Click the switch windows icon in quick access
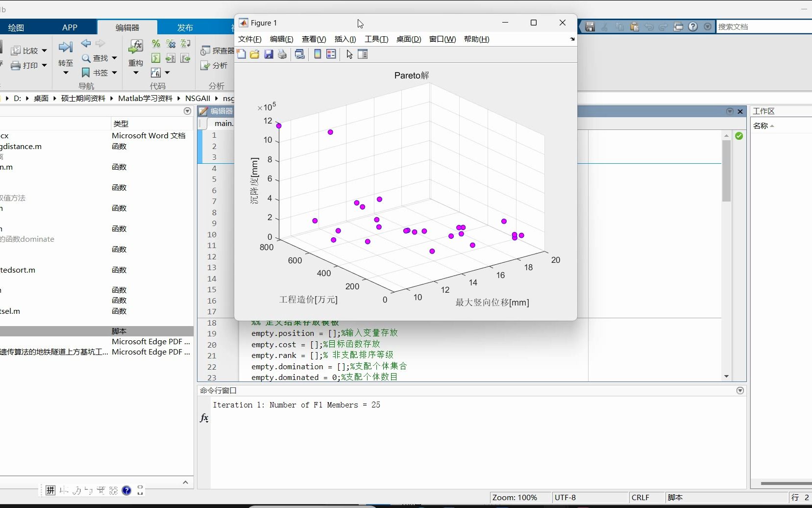The width and height of the screenshot is (812, 508). point(678,27)
